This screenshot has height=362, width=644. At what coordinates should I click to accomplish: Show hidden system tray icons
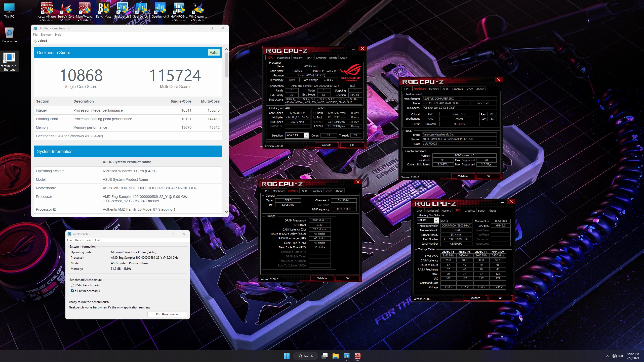point(608,356)
